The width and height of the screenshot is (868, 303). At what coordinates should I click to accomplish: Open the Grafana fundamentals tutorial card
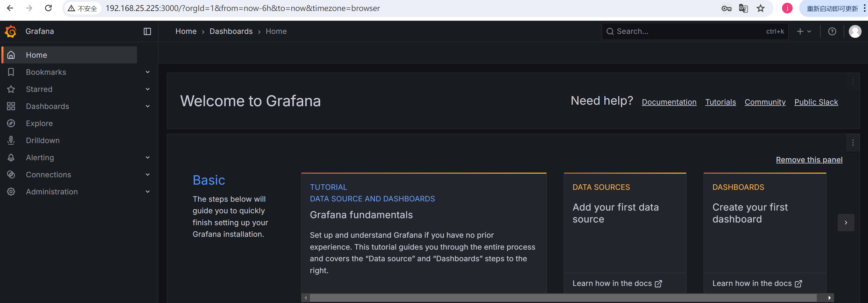(423, 233)
